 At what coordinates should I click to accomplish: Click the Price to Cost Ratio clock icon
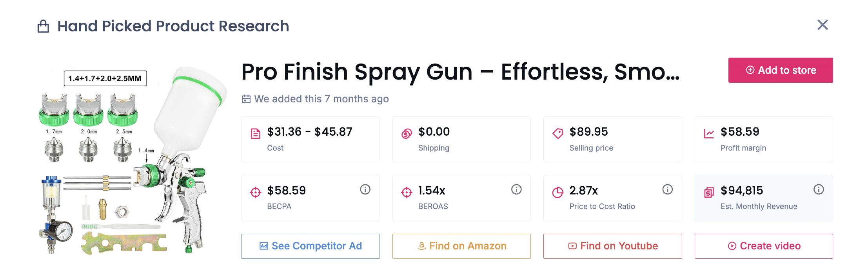(x=558, y=192)
